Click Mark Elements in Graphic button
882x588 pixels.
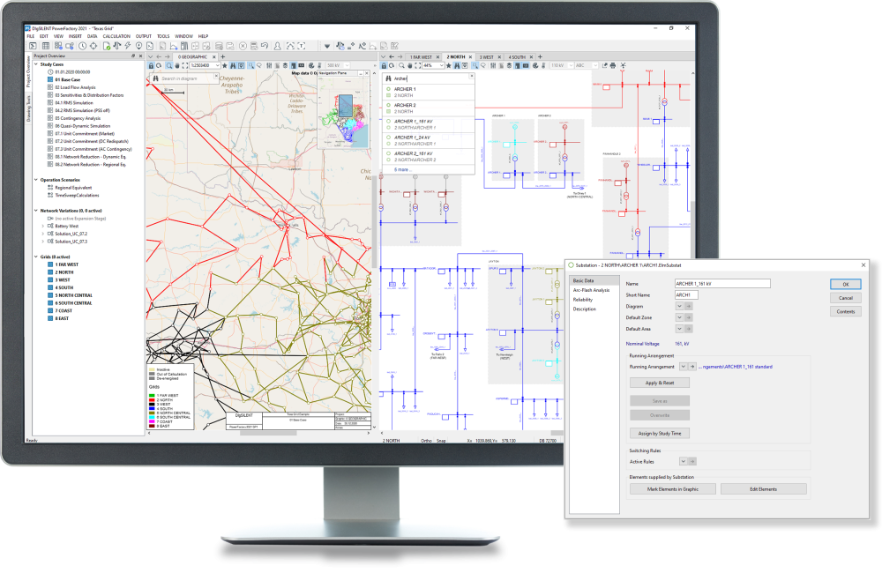click(x=673, y=489)
